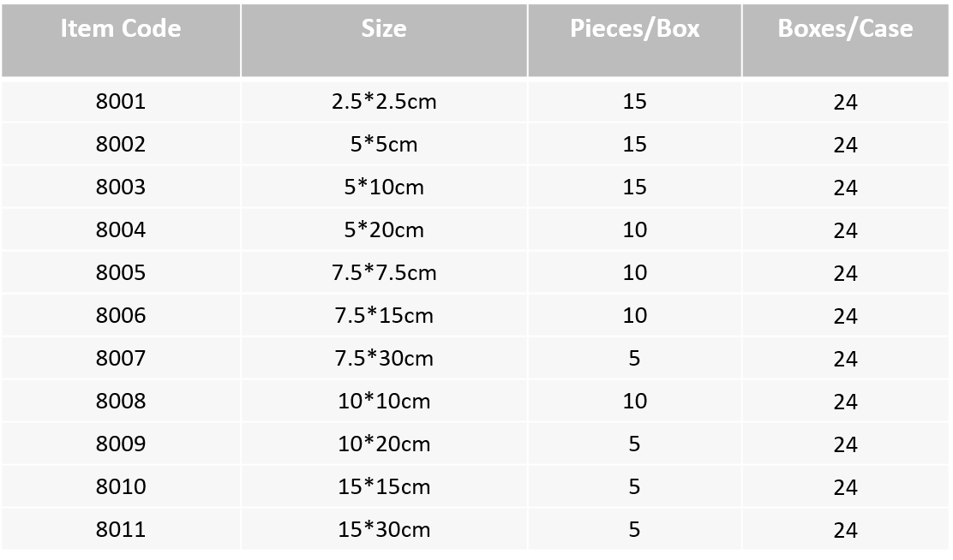The height and width of the screenshot is (560, 953).
Task: Select the 5*20cm size entry
Action: coord(384,230)
